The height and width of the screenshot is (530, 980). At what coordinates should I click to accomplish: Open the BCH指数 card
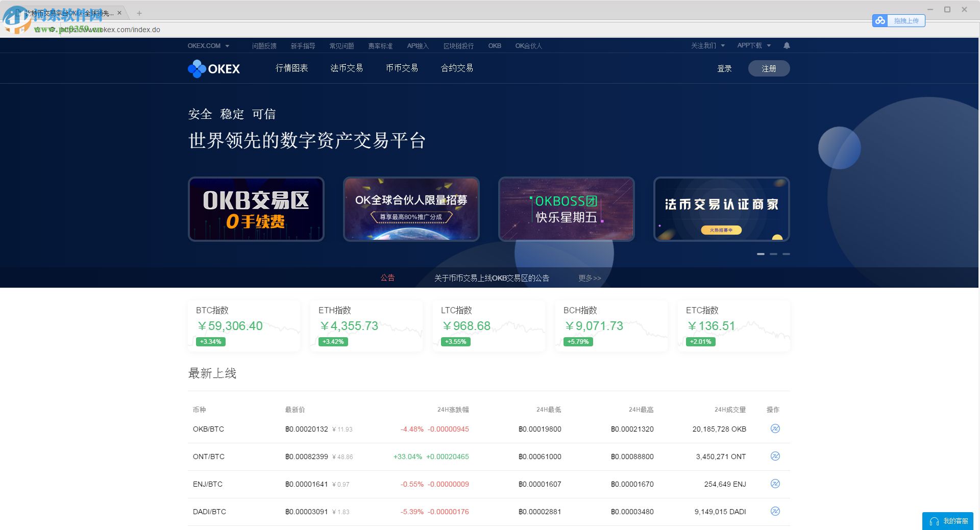[x=611, y=326]
